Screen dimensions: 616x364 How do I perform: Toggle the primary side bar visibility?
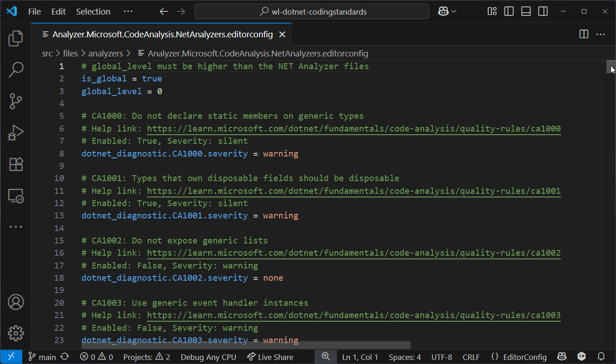[x=509, y=11]
